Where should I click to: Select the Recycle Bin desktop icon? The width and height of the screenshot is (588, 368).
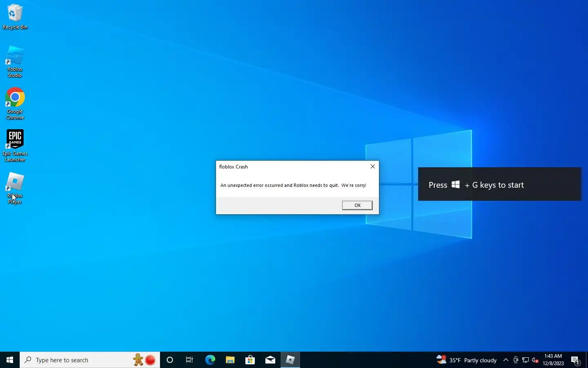(x=15, y=17)
